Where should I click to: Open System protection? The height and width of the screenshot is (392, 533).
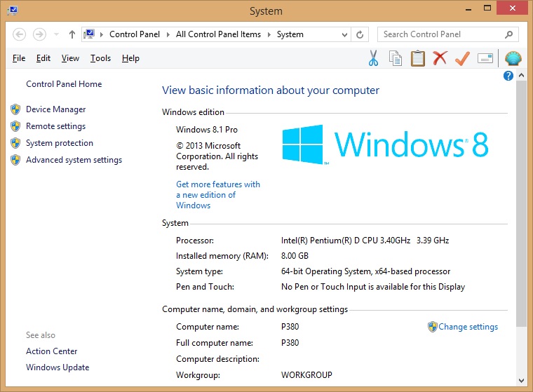(60, 143)
